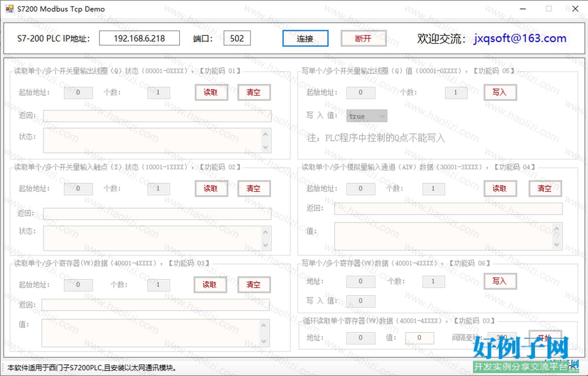Viewport: 588px width, 376px height.
Task: Click the app icon in the title bar
Action: point(10,9)
